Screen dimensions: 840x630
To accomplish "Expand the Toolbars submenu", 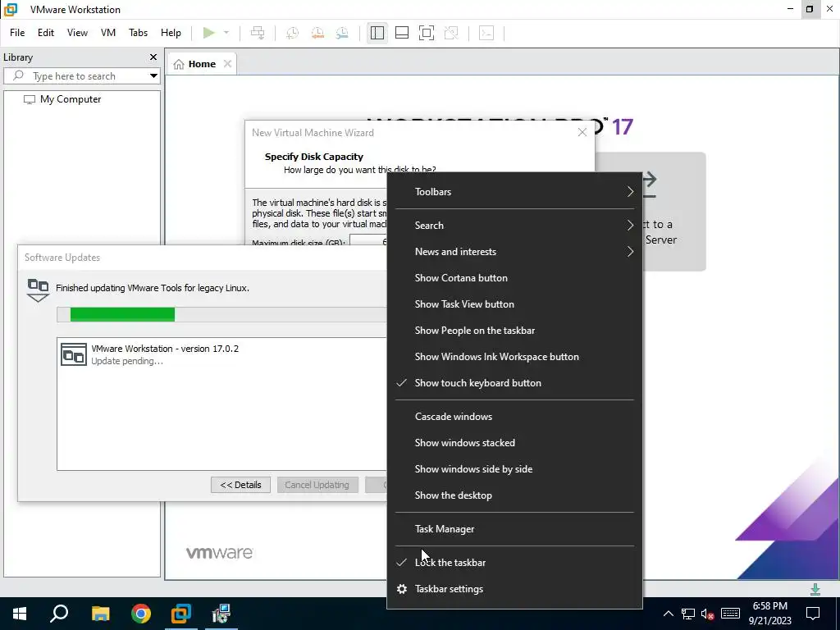I will tap(514, 192).
